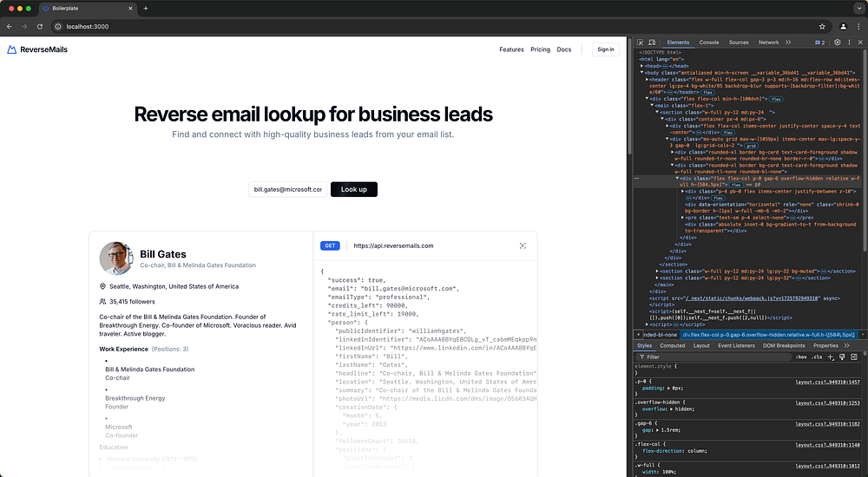The image size is (868, 477).
Task: Open the Chrome three-dot menu
Action: (x=859, y=26)
